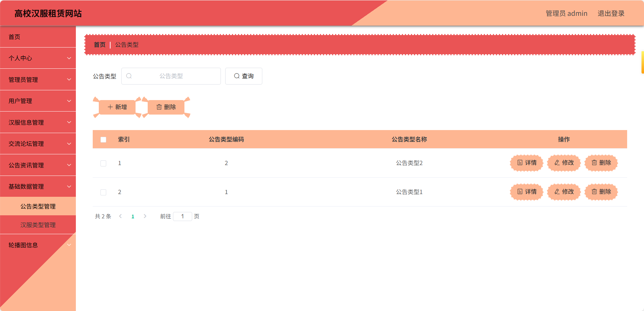Click 退出登录 in the header
644x311 pixels.
pos(611,13)
